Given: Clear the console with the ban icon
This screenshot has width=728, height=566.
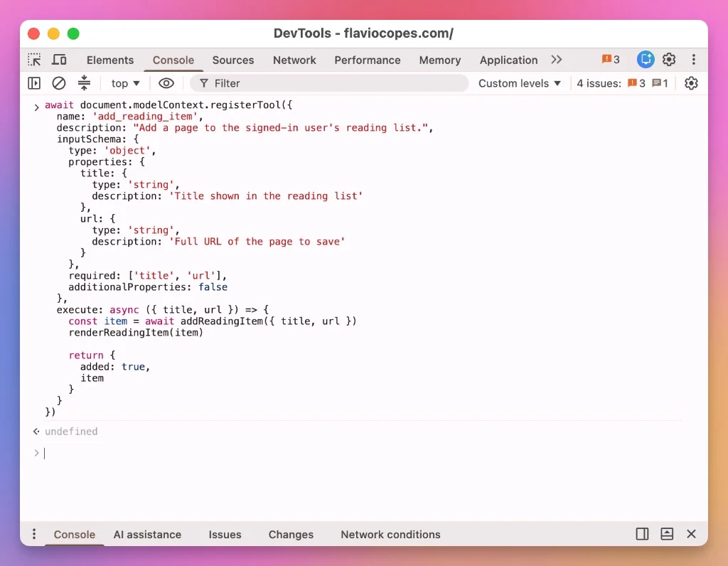Looking at the screenshot, I should click(x=58, y=83).
